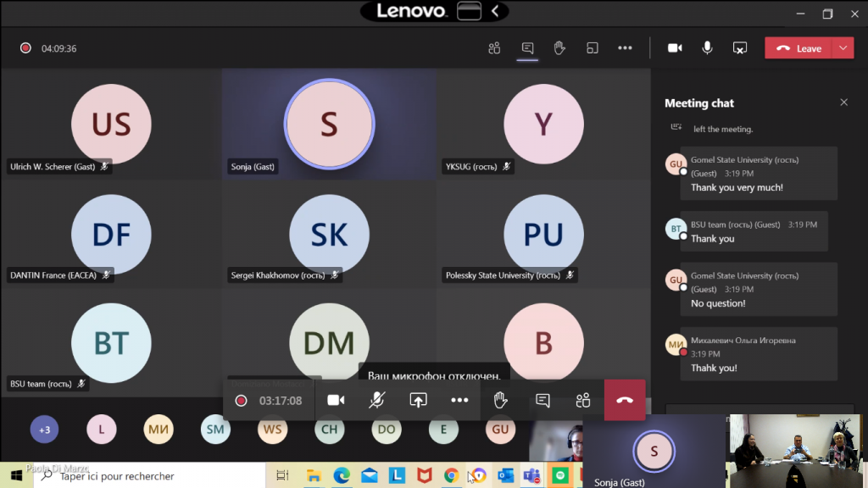
Task: Expand the dropdown arrow next to Leave
Action: click(843, 48)
